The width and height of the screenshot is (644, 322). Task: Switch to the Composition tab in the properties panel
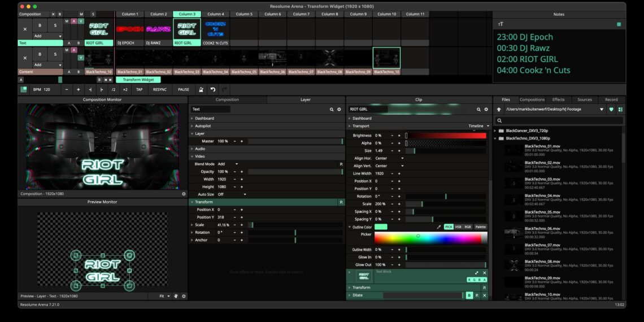227,99
